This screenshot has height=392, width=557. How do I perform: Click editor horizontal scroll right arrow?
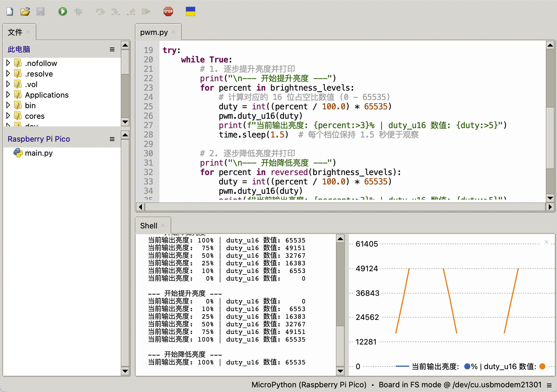point(550,207)
